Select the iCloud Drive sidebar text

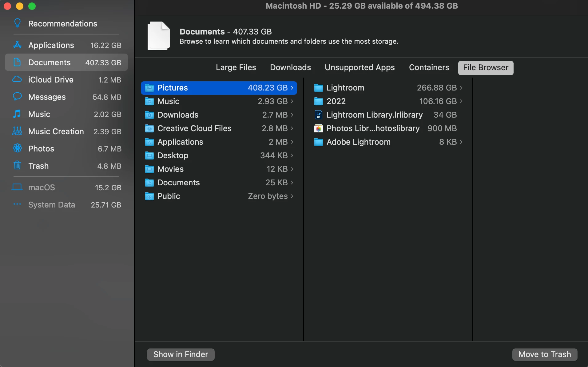51,80
